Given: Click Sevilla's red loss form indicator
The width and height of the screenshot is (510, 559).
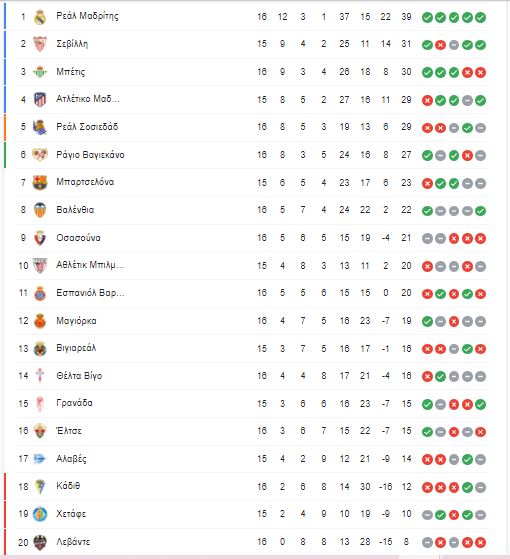Looking at the screenshot, I should click(x=441, y=45).
